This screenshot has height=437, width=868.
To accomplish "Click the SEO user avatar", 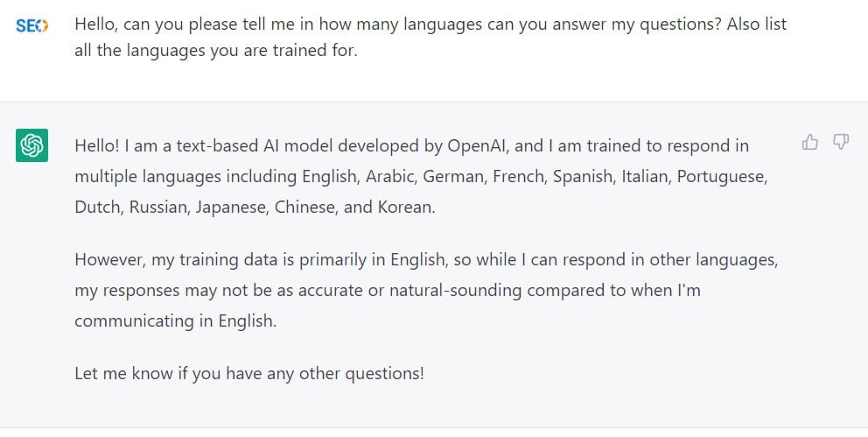I will [x=32, y=25].
